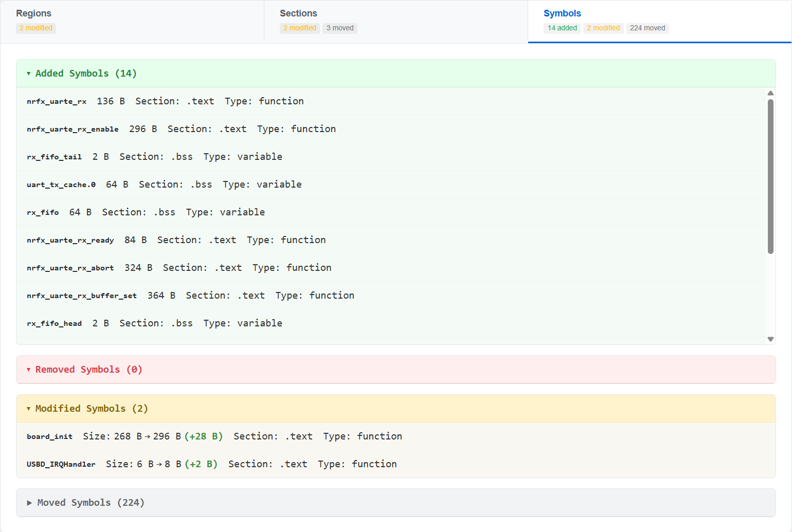Select the nrfx_uarte_rx_buffer_set symbol row

[391, 296]
